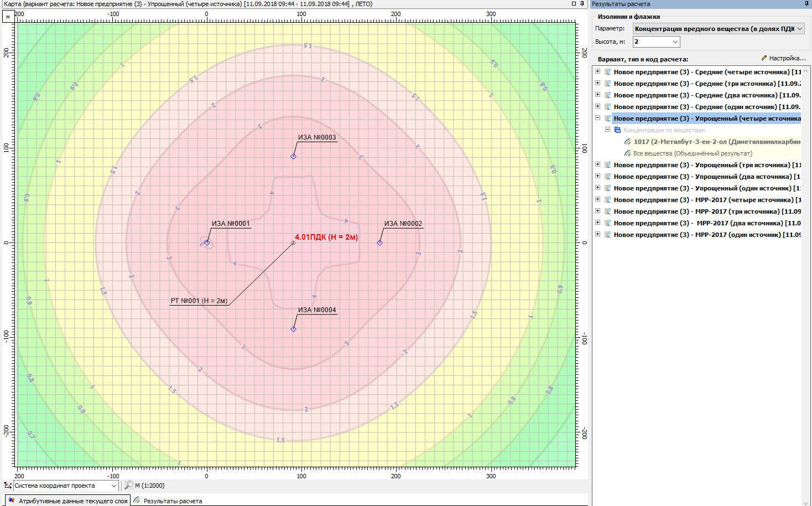Screen dimensions: 812x506
Task: Select Все вещества (Объединённый результат) item
Action: click(692, 153)
